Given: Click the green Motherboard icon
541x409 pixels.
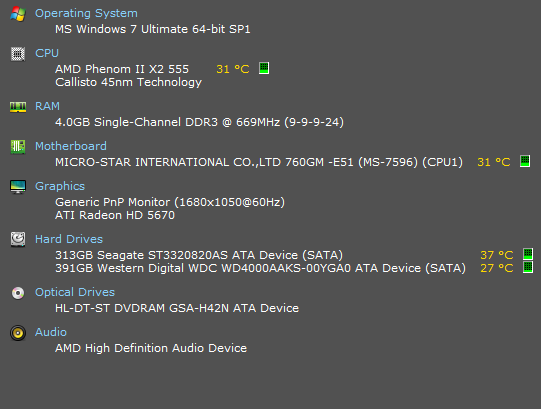Looking at the screenshot, I should [18, 147].
